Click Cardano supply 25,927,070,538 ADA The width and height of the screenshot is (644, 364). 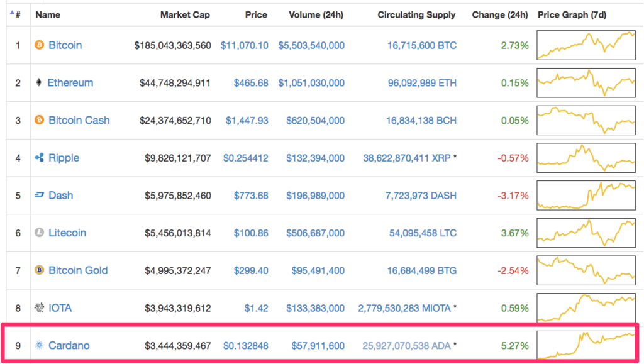click(407, 346)
